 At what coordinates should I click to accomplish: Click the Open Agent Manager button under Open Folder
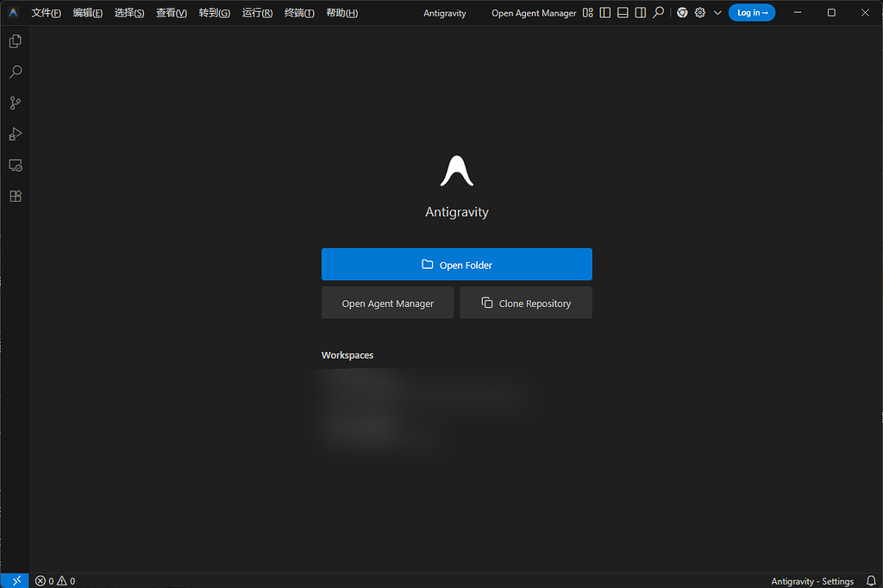387,303
